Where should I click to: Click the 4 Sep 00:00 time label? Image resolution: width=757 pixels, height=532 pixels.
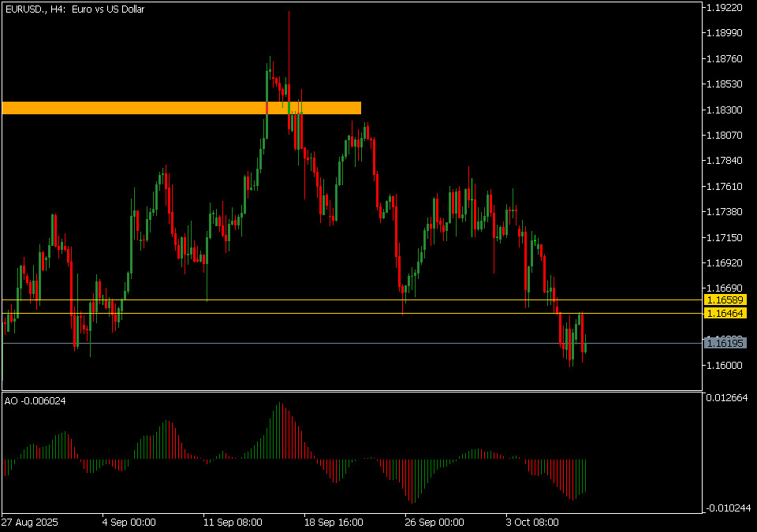(129, 522)
